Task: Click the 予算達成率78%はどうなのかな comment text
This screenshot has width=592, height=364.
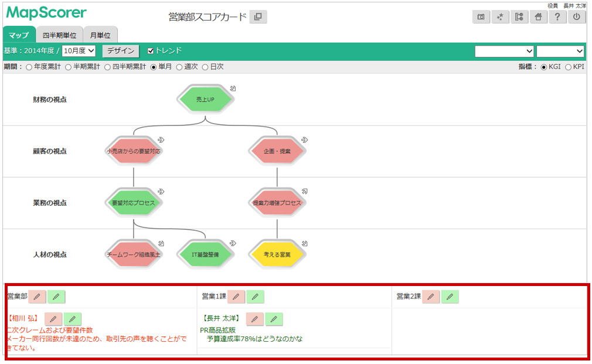Action: (x=255, y=339)
